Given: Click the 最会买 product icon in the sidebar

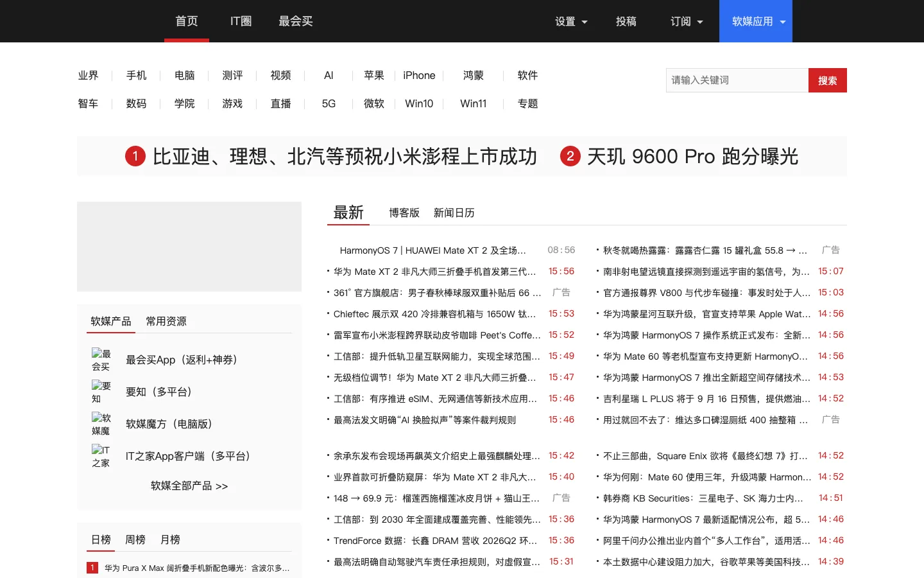Looking at the screenshot, I should (101, 360).
